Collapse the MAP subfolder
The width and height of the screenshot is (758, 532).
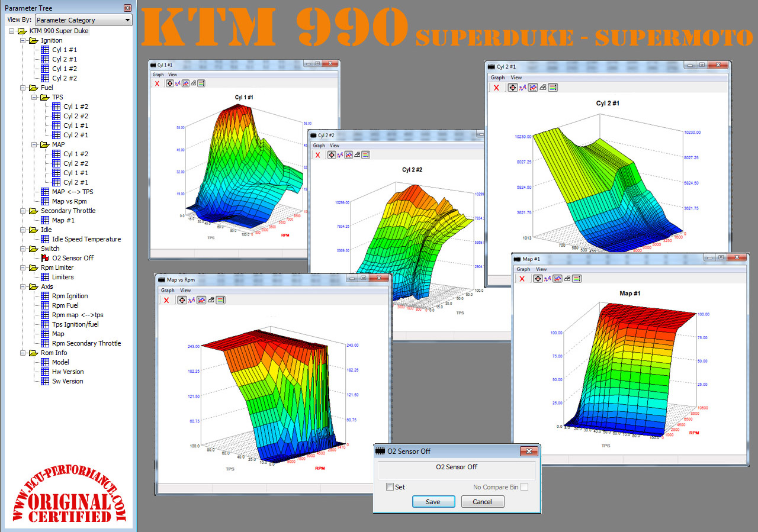click(x=34, y=144)
